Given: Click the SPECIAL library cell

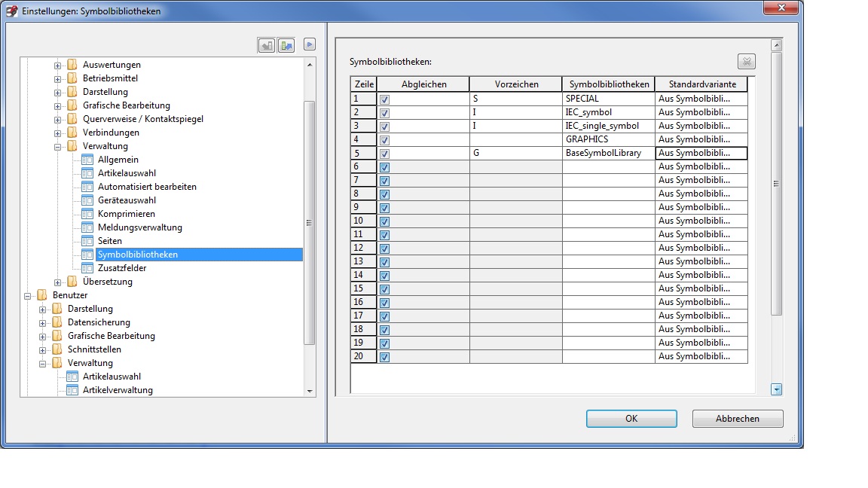Looking at the screenshot, I should [x=609, y=99].
